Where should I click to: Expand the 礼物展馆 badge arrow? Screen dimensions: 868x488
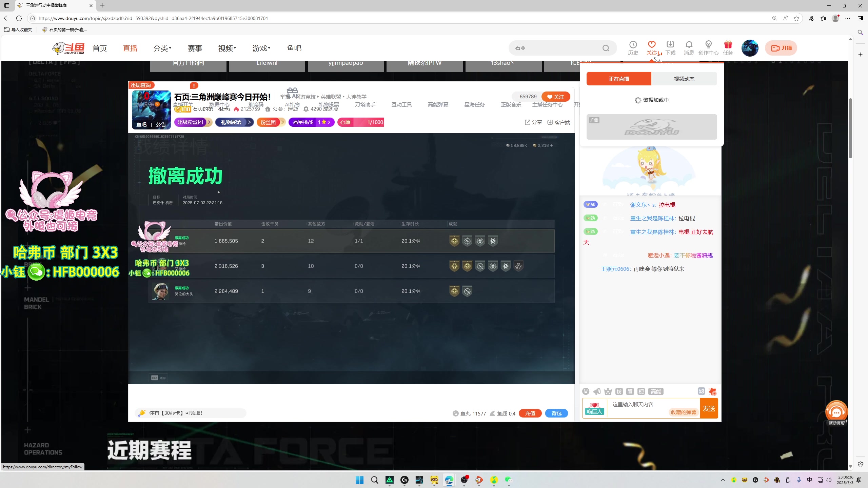250,122
